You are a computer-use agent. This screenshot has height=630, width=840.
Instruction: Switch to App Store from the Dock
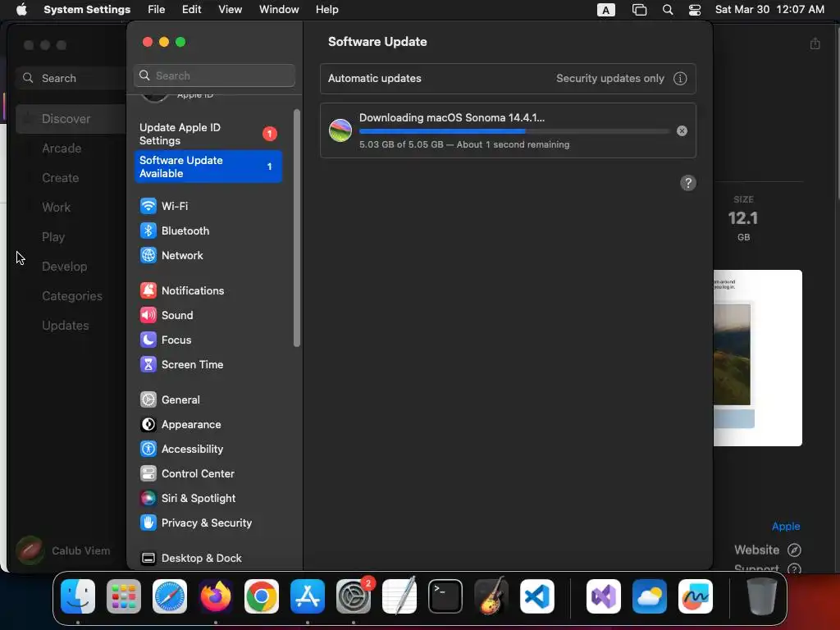pyautogui.click(x=308, y=596)
